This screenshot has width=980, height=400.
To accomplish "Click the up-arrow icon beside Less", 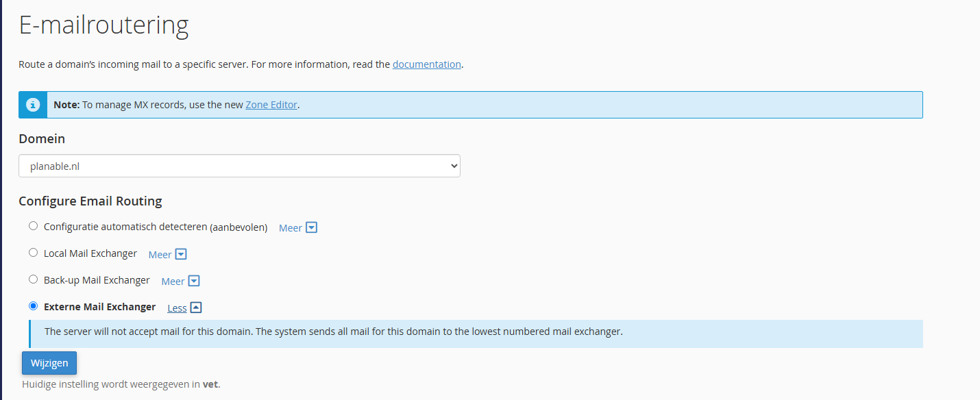I will tap(196, 308).
